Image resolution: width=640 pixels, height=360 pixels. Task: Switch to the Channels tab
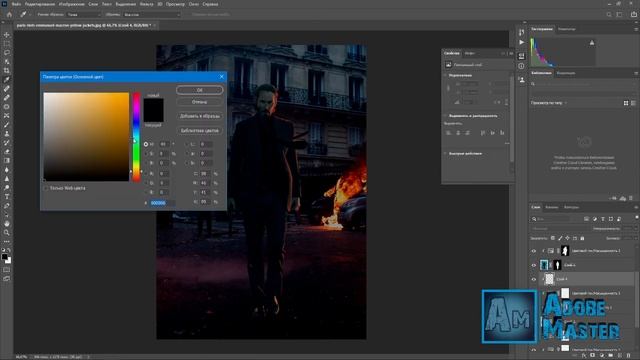pos(551,207)
